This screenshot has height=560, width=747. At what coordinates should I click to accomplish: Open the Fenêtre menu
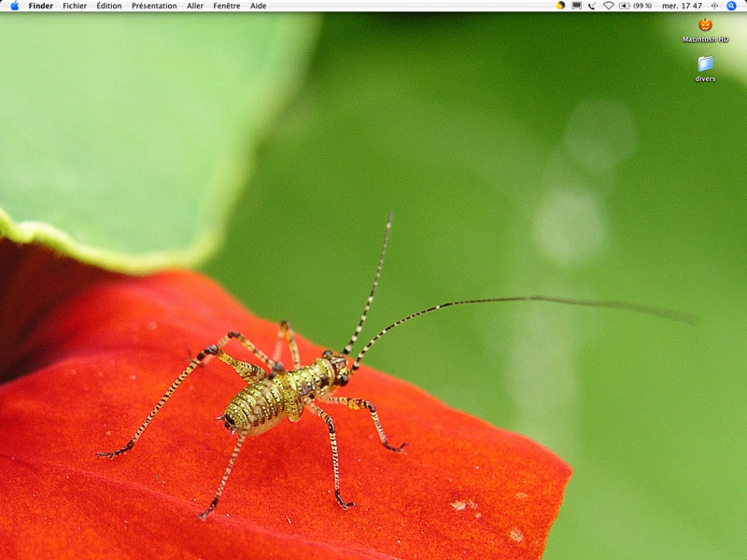pos(227,6)
